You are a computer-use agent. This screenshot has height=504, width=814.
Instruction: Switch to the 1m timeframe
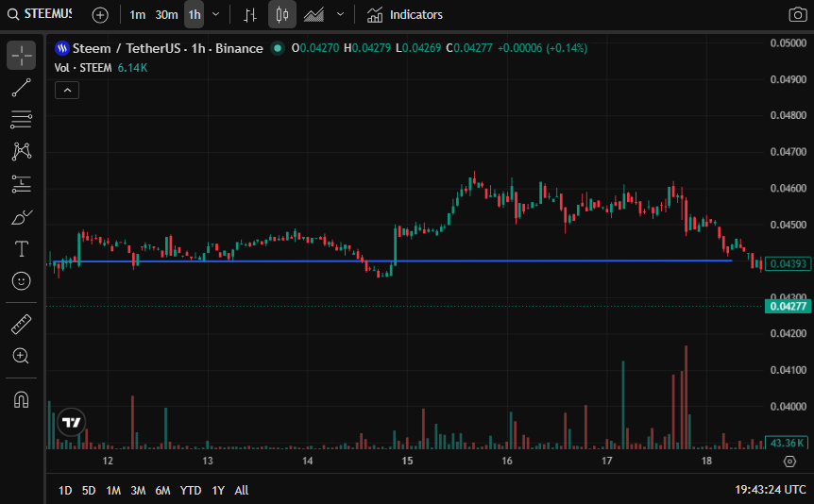tap(137, 15)
